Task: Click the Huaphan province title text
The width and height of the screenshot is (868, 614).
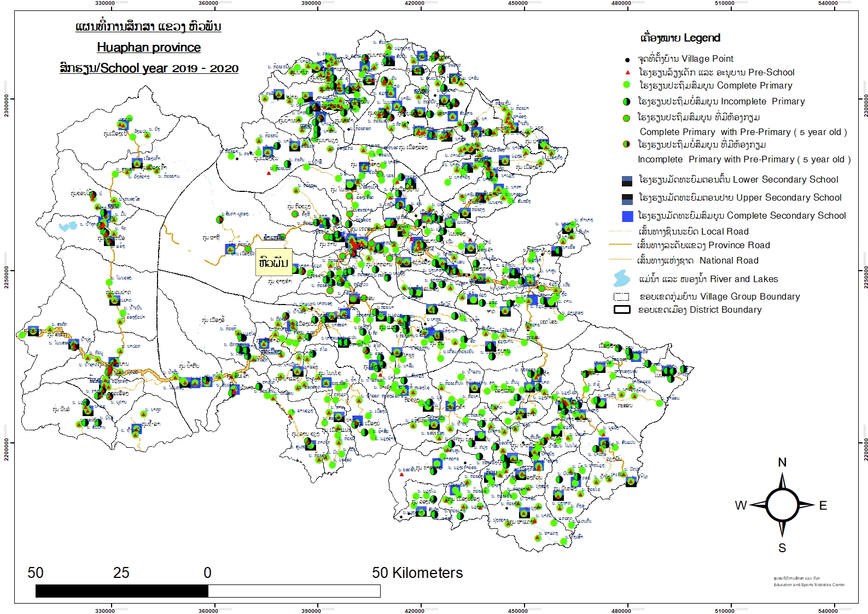Action: (x=149, y=48)
